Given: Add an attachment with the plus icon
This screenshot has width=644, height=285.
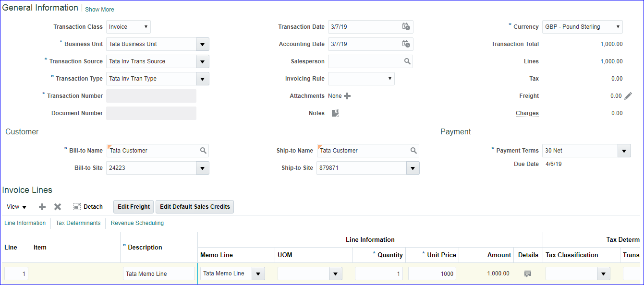Looking at the screenshot, I should coord(347,96).
